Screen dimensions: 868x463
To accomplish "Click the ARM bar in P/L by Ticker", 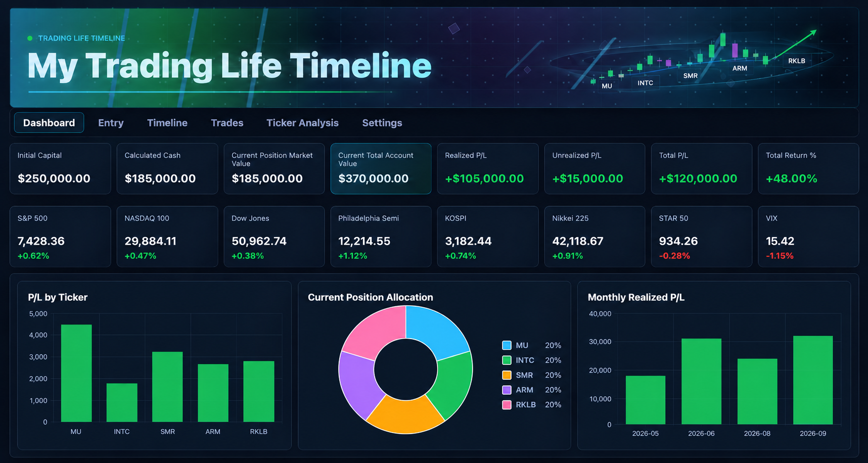I will pos(213,393).
